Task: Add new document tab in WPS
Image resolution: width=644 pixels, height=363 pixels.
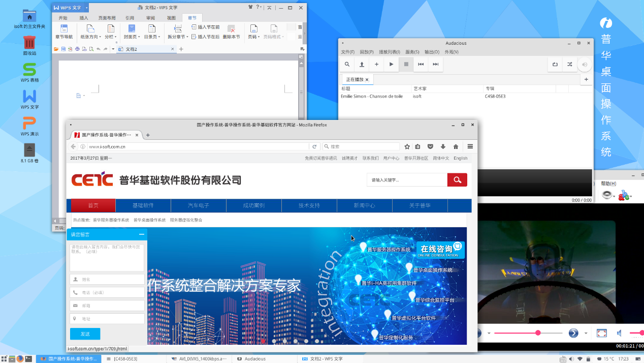Action: coord(181,49)
